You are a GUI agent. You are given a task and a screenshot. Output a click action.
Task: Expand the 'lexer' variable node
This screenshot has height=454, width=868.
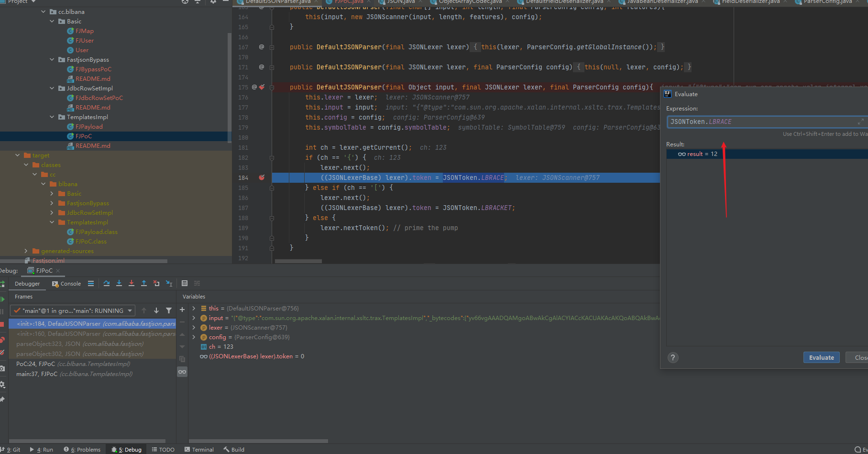coord(194,328)
